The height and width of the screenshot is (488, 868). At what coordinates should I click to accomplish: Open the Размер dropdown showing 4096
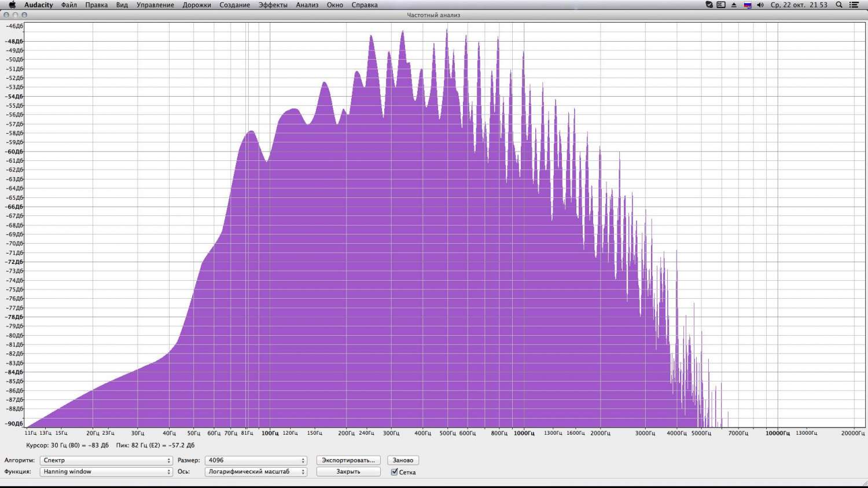tap(255, 461)
